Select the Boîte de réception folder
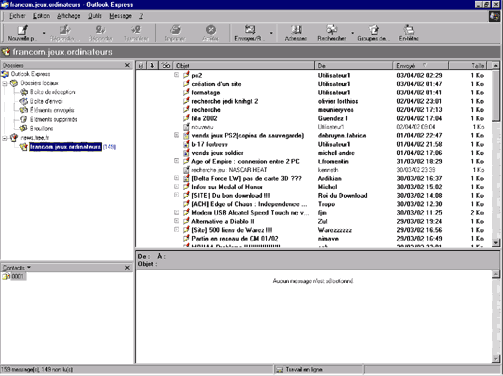The width and height of the screenshot is (503, 376). [52, 92]
